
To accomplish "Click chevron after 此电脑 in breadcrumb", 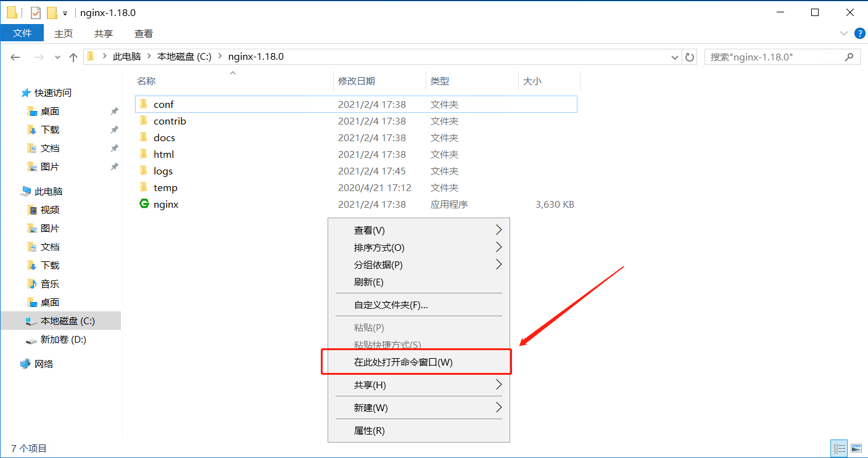I will point(149,57).
